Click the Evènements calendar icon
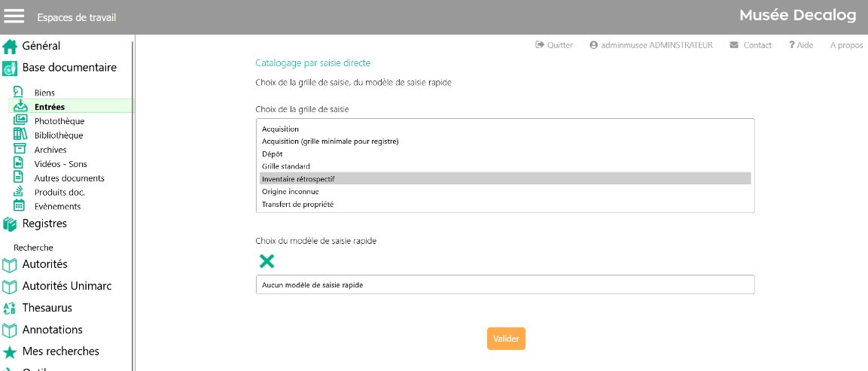 click(x=20, y=205)
